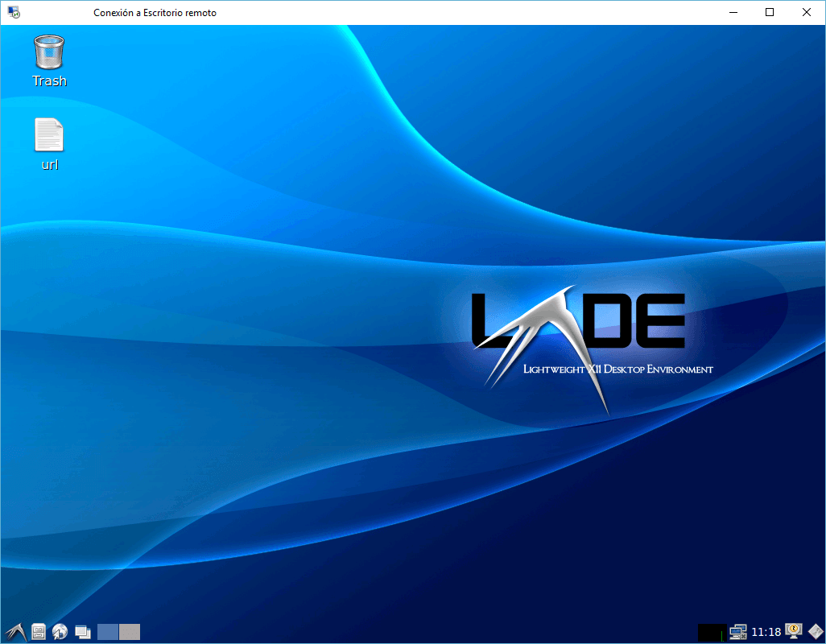Open the Remote Desktop window system menu icon

14,12
